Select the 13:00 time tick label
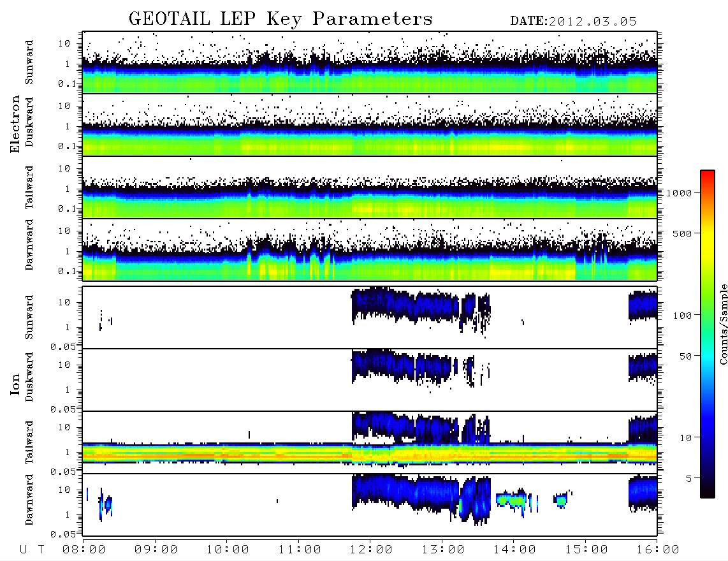The width and height of the screenshot is (728, 561). [x=443, y=550]
